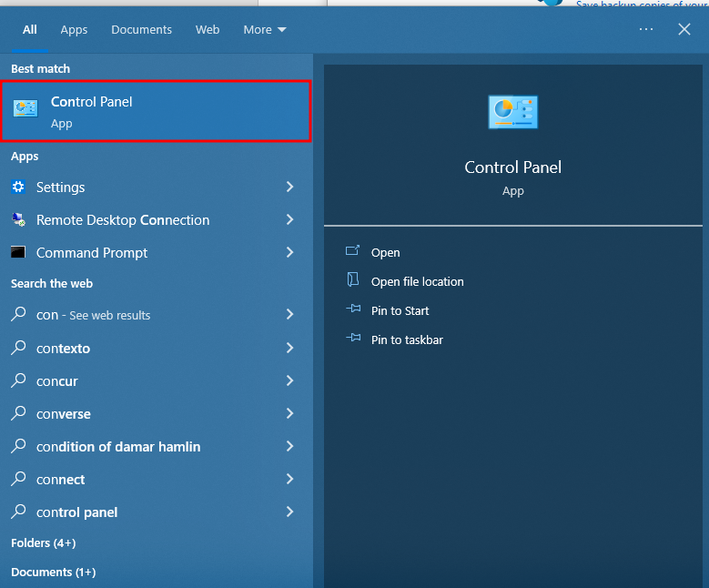Click the Open file location icon
Viewport: 709px width, 588px height.
point(353,279)
